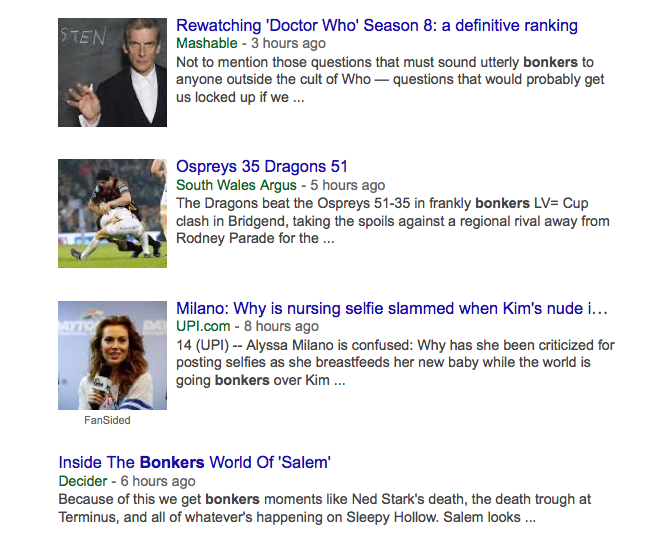Click the Mashable source label
Image resolution: width=667 pixels, height=536 pixels.
[207, 44]
